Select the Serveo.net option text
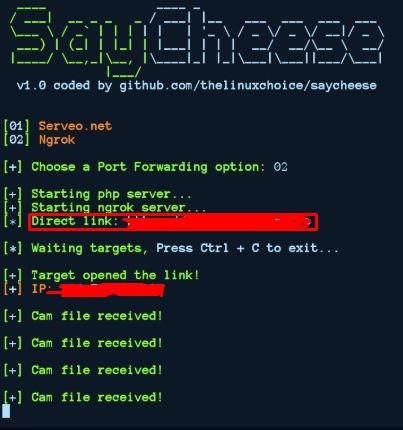This screenshot has width=403, height=430. pyautogui.click(x=75, y=126)
